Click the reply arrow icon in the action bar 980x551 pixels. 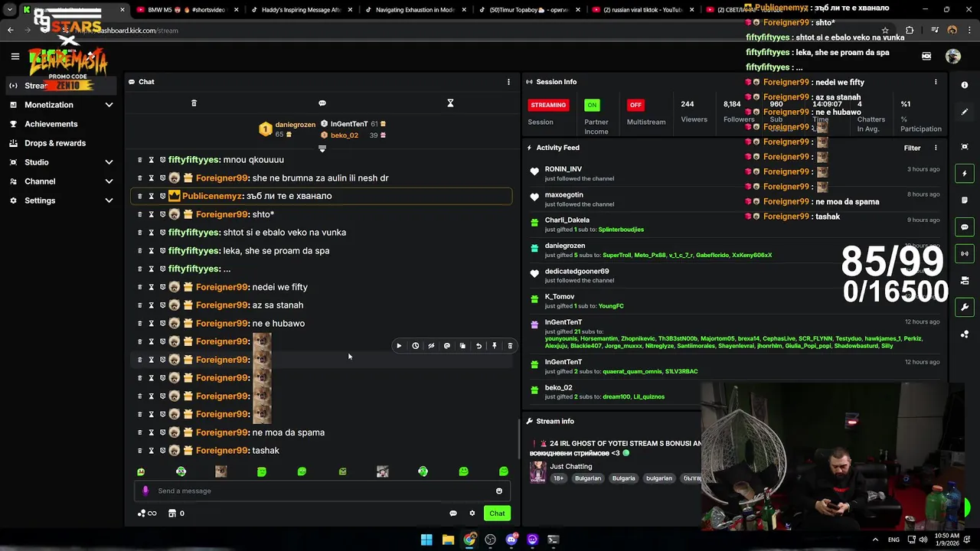(x=479, y=346)
